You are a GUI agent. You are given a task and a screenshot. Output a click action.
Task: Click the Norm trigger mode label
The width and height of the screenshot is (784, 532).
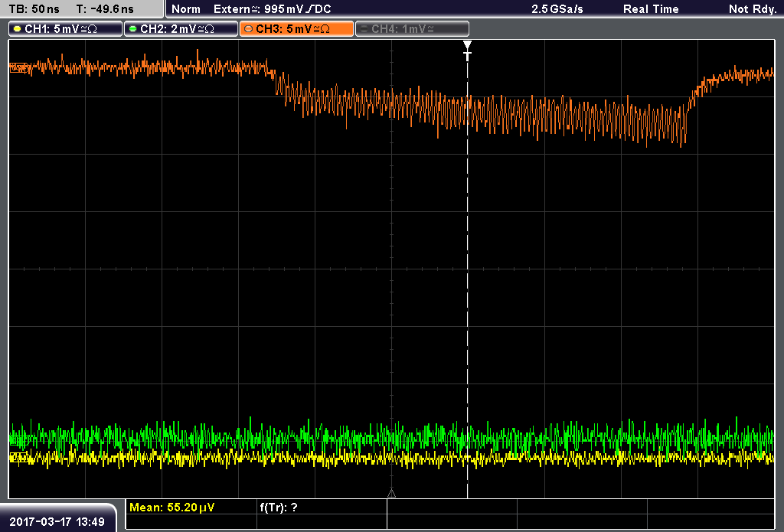(186, 9)
